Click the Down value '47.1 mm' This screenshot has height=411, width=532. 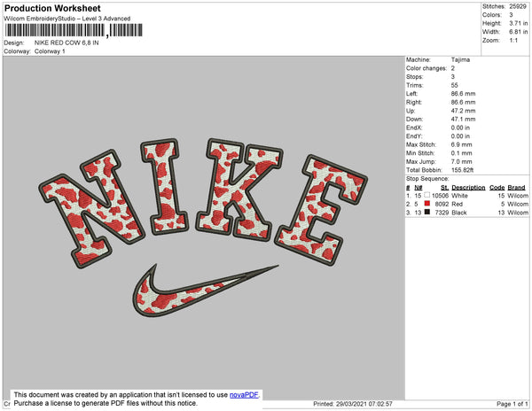coord(463,120)
